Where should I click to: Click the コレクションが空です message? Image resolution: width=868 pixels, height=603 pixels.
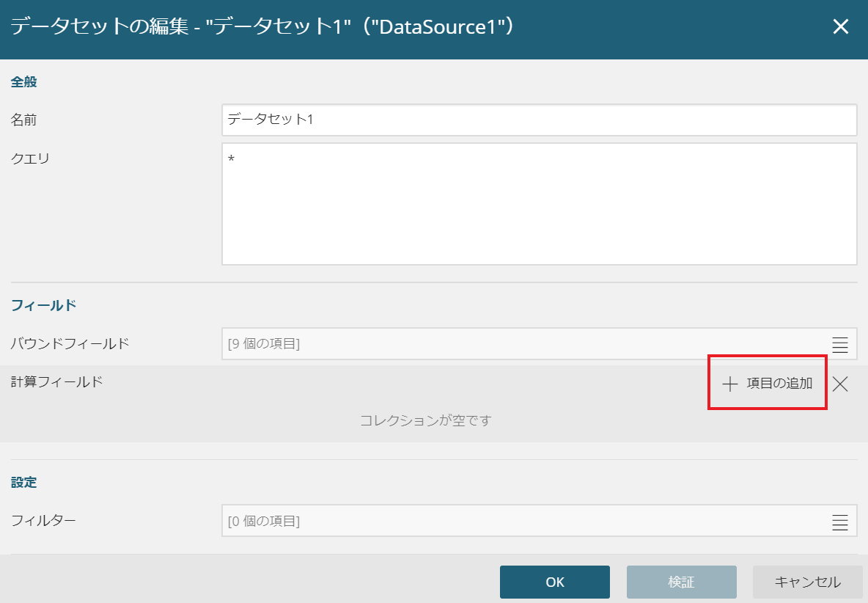tap(426, 420)
